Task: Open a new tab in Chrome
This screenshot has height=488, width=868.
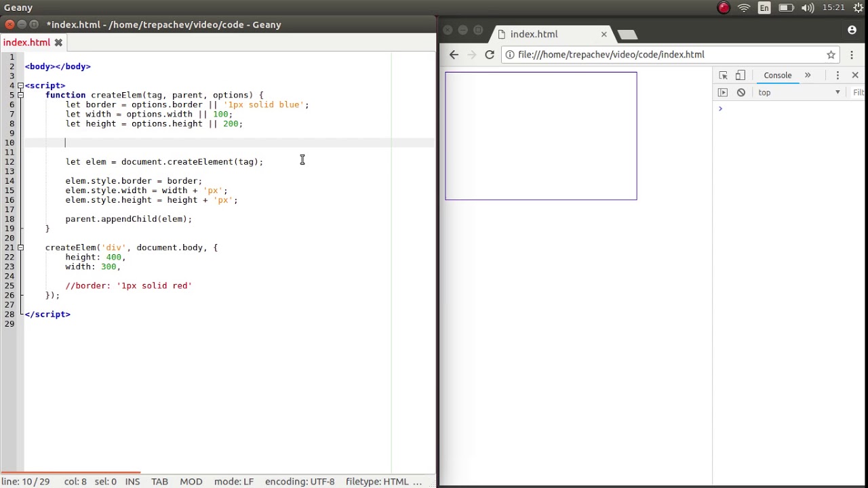Action: [x=627, y=34]
